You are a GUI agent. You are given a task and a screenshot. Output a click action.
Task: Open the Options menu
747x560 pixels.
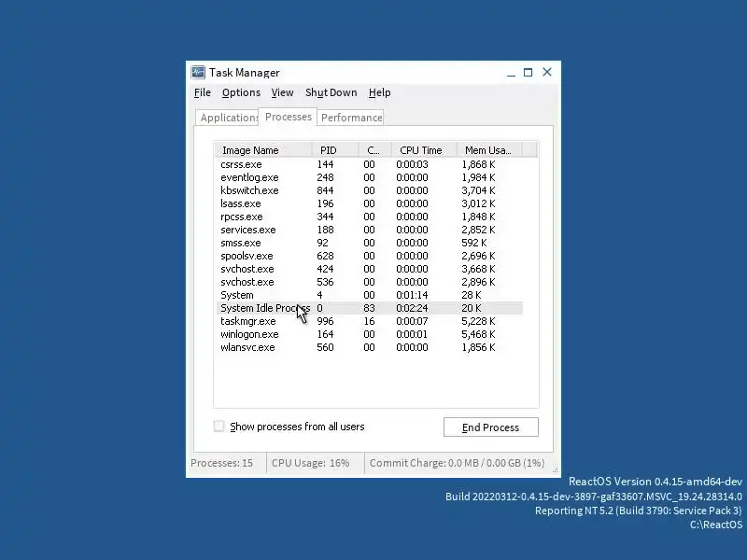click(241, 92)
